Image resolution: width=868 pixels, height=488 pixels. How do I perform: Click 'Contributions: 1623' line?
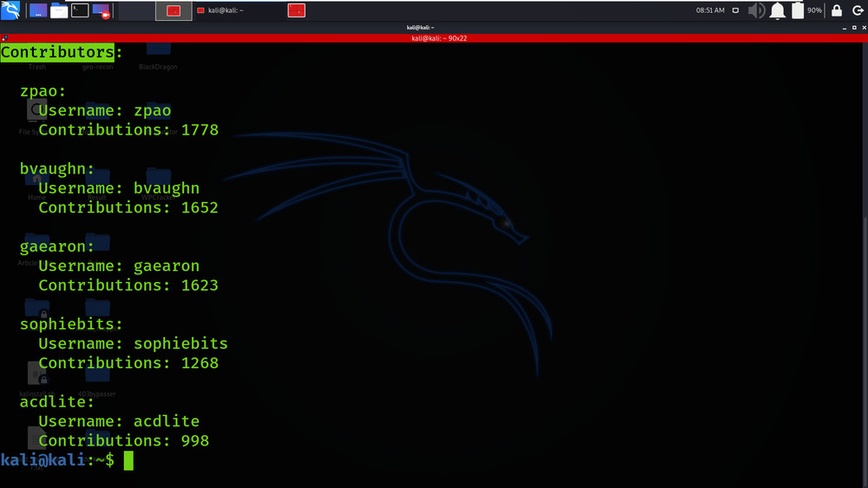click(x=128, y=286)
